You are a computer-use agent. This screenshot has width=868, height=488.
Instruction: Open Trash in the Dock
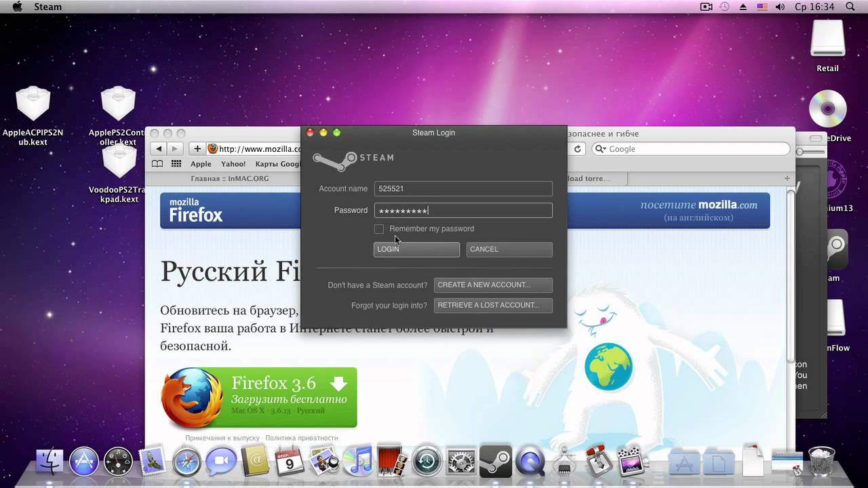point(822,461)
